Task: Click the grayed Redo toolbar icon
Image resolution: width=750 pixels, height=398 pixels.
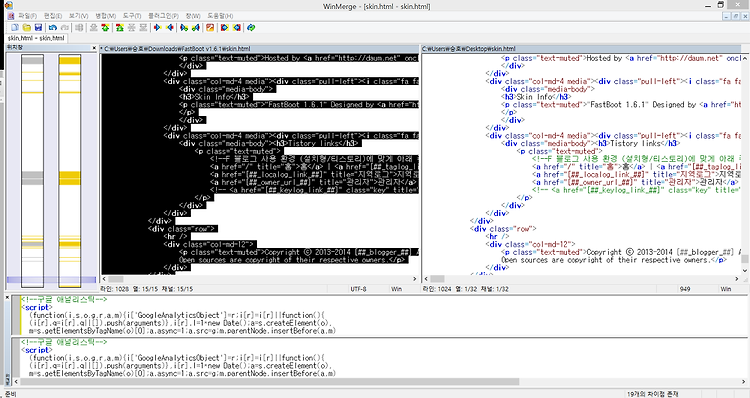Action: tap(65, 28)
